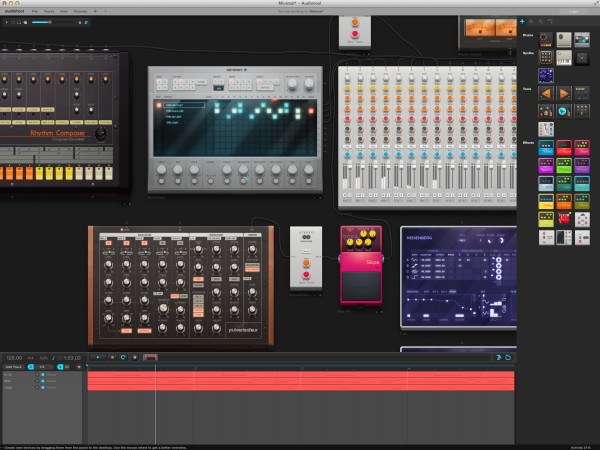Select the blue effect pedal in Effects
Image resolution: width=600 pixels, height=450 pixels.
pos(546,148)
